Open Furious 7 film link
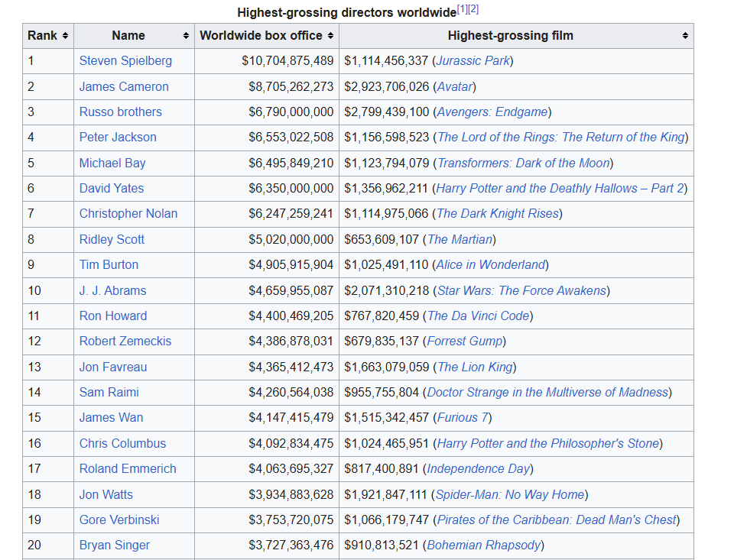Image resolution: width=734 pixels, height=560 pixels. click(463, 417)
